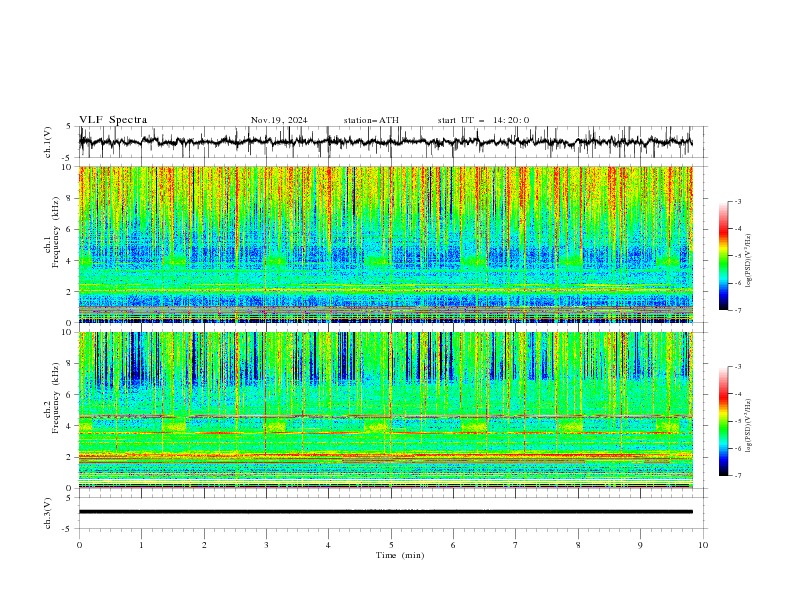Click the '9' minute tick on Time axis

coord(640,545)
